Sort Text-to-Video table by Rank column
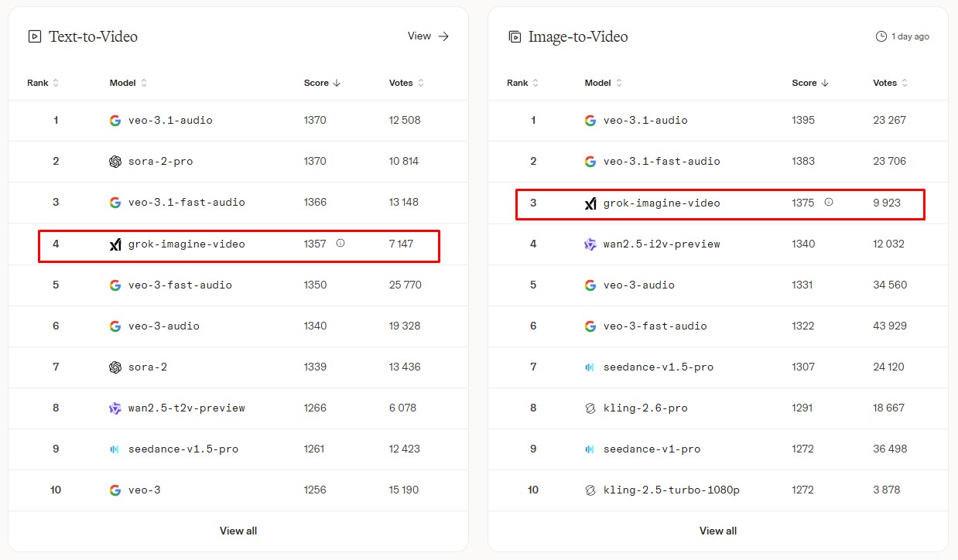958x560 pixels. pos(43,83)
